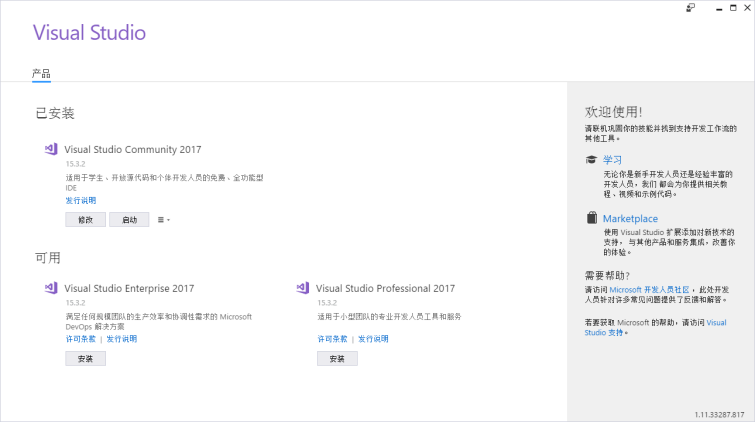Click the 已安装 section heading
The height and width of the screenshot is (422, 755).
coord(55,113)
